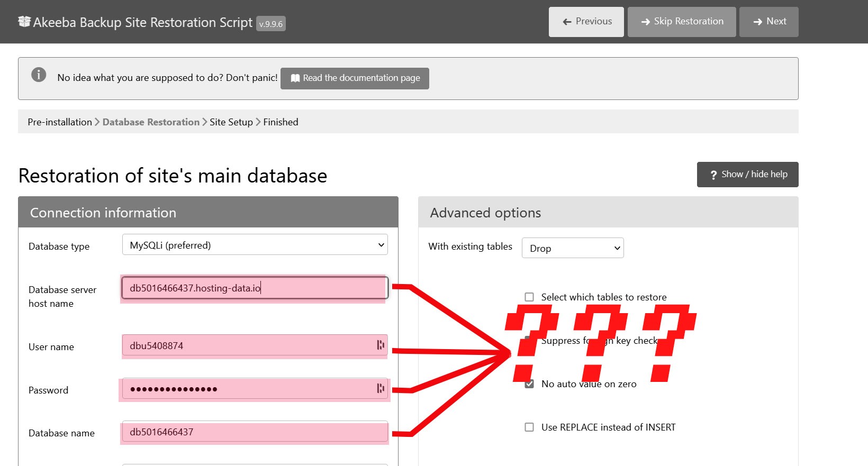The width and height of the screenshot is (868, 466).
Task: Click the Database name input field
Action: (x=255, y=432)
